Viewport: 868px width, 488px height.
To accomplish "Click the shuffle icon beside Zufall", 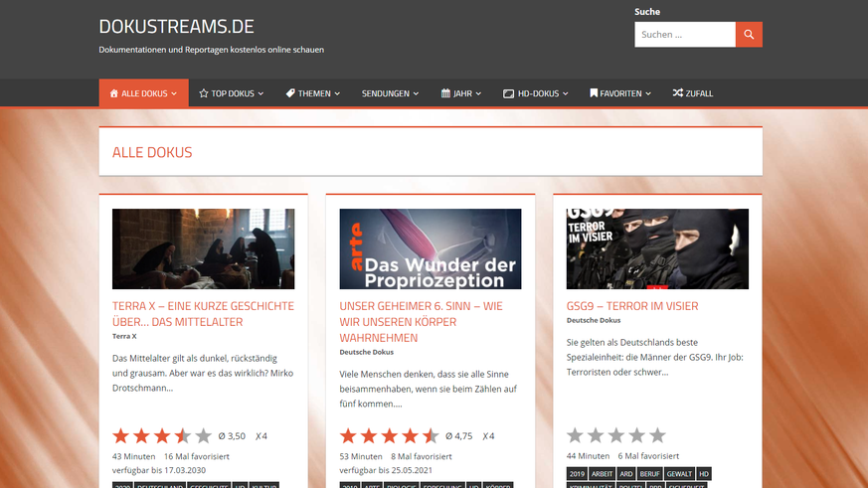I will point(677,93).
